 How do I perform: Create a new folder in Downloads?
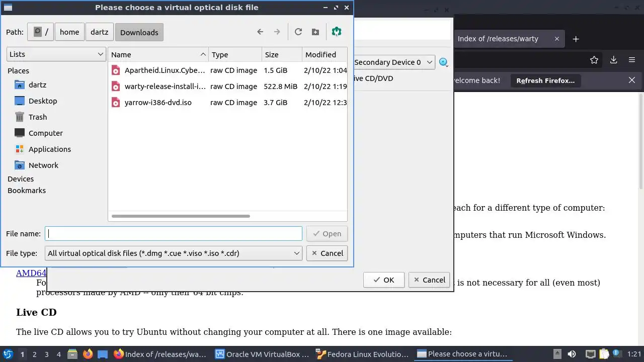[315, 32]
